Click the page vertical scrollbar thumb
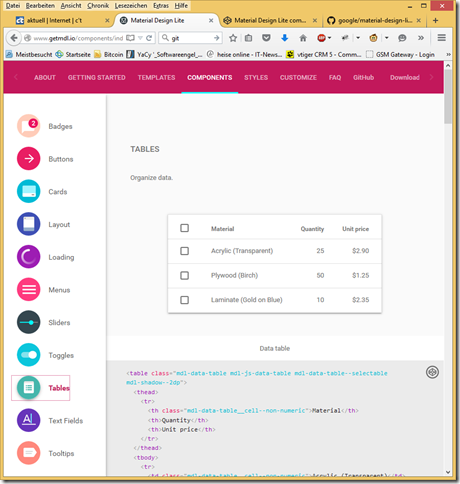 pyautogui.click(x=448, y=97)
